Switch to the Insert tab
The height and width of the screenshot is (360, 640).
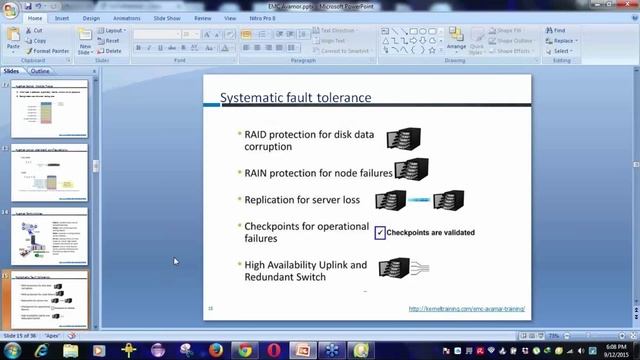62,18
